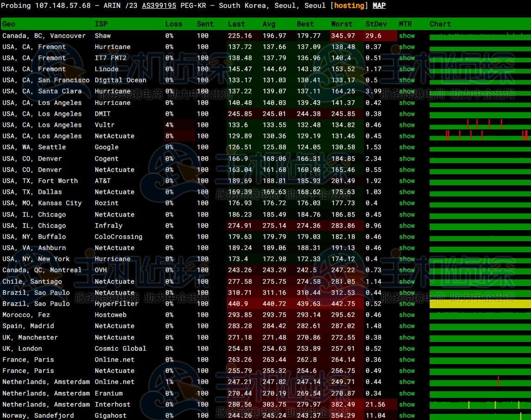Click the yellow chart bar for HyperFilter
This screenshot has width=531, height=420.
480,304
